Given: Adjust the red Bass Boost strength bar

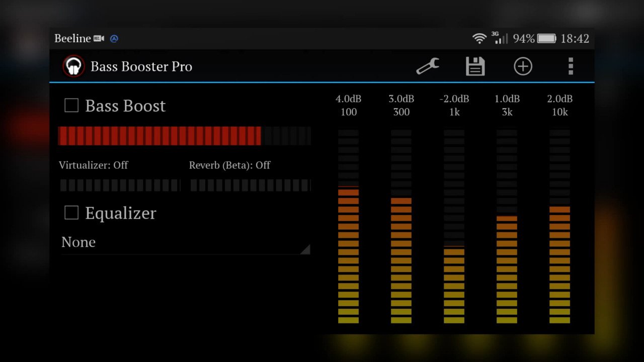Looking at the screenshot, I should tap(185, 136).
